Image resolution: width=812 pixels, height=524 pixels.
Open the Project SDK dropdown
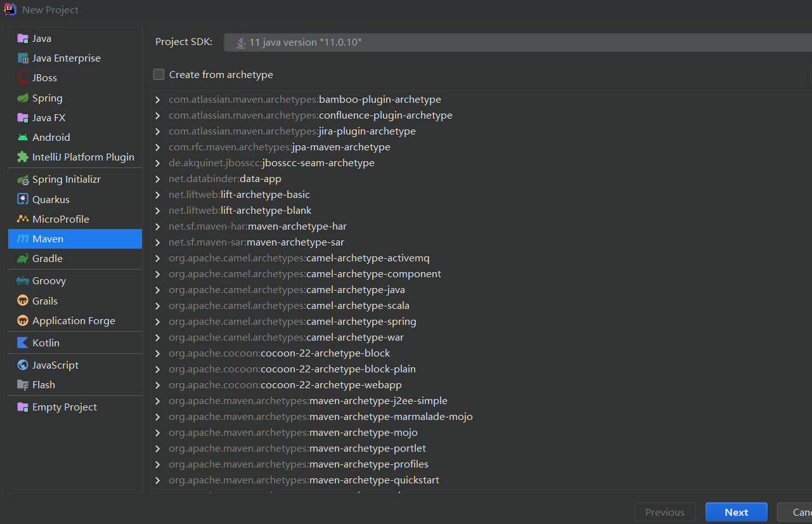click(x=517, y=43)
